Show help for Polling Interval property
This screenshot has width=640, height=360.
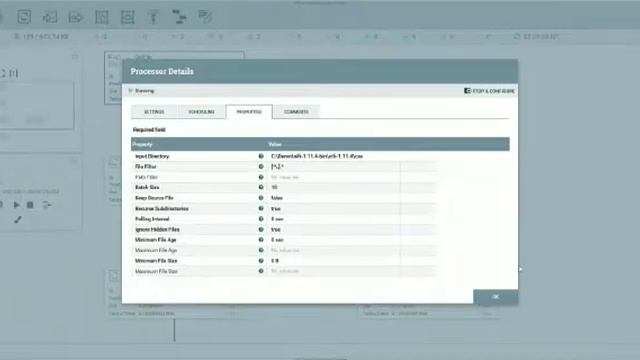click(x=261, y=219)
